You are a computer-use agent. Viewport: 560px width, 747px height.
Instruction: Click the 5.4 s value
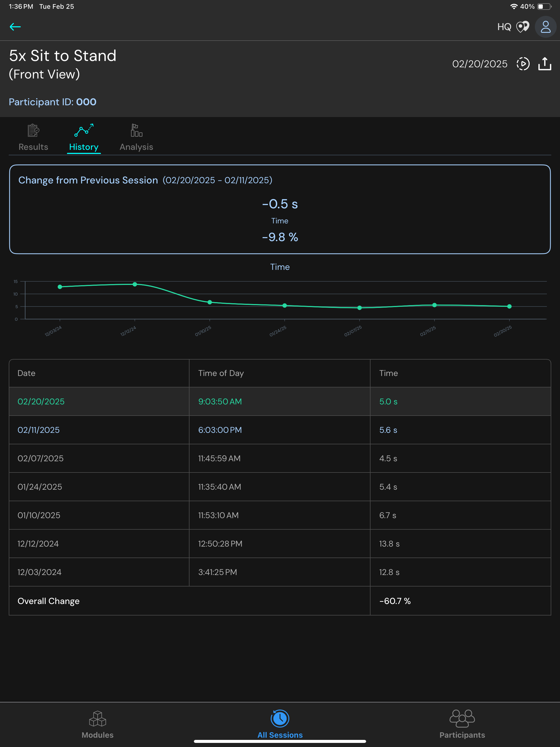click(x=388, y=487)
